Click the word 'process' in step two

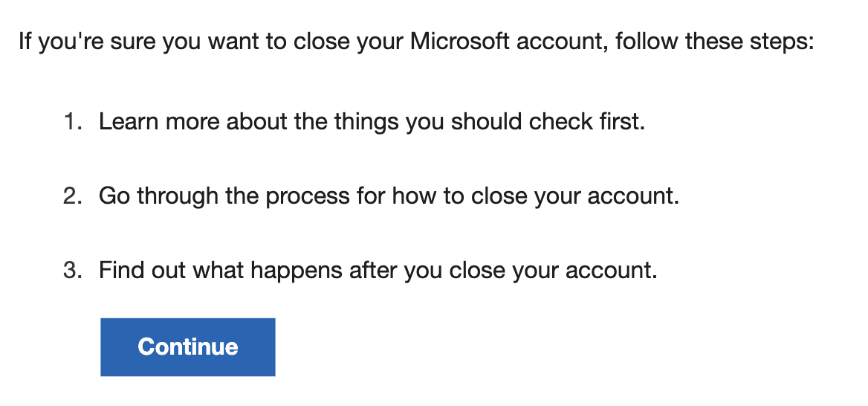click(x=308, y=197)
